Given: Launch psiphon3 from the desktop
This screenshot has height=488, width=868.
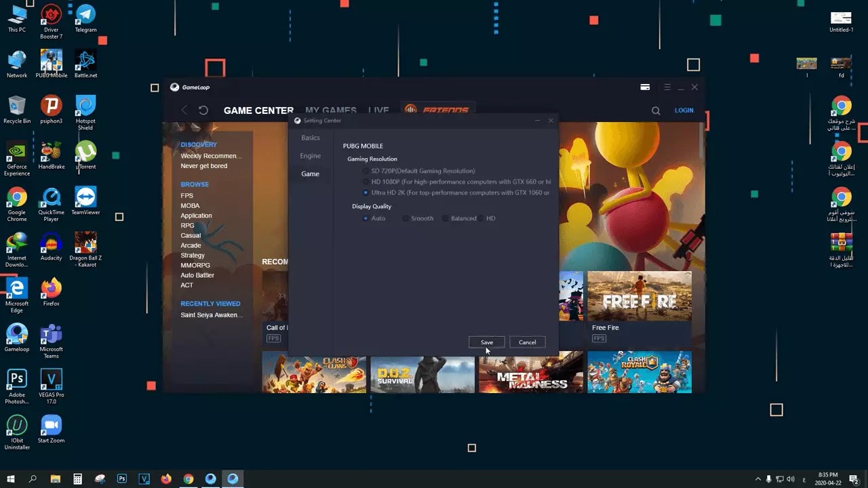Looking at the screenshot, I should [51, 109].
